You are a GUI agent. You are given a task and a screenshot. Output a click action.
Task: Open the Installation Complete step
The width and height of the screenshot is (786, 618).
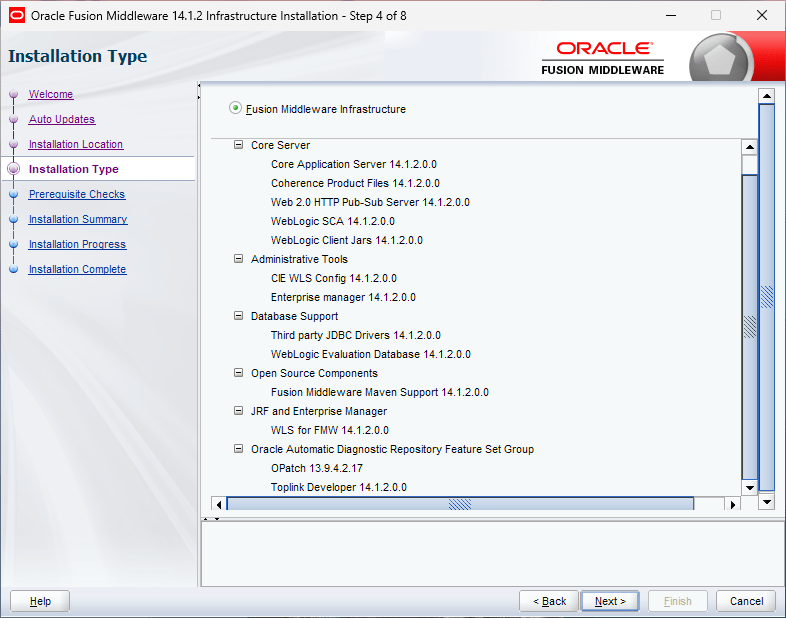point(77,270)
